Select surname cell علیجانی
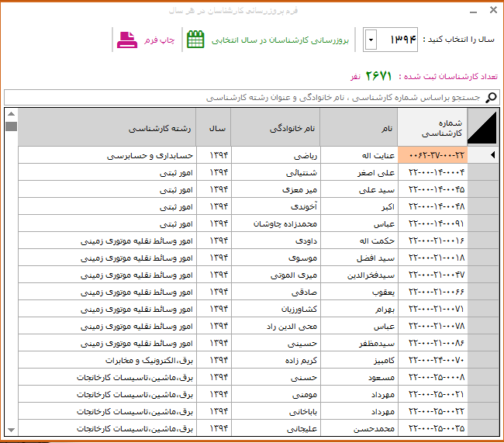The image size is (504, 443). pos(276,428)
